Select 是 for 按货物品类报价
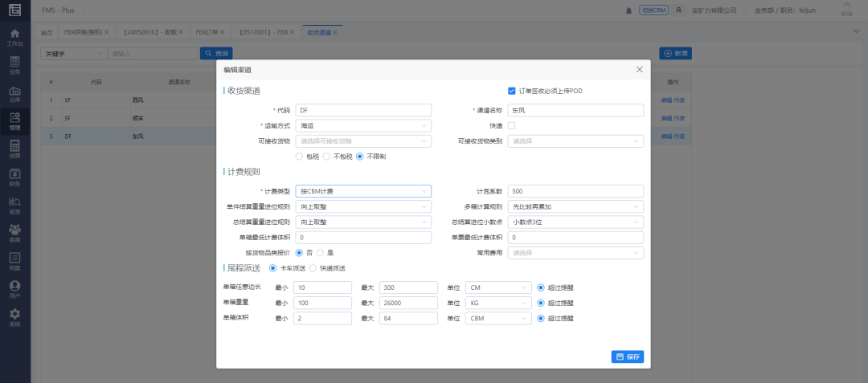The image size is (868, 383). coord(320,253)
